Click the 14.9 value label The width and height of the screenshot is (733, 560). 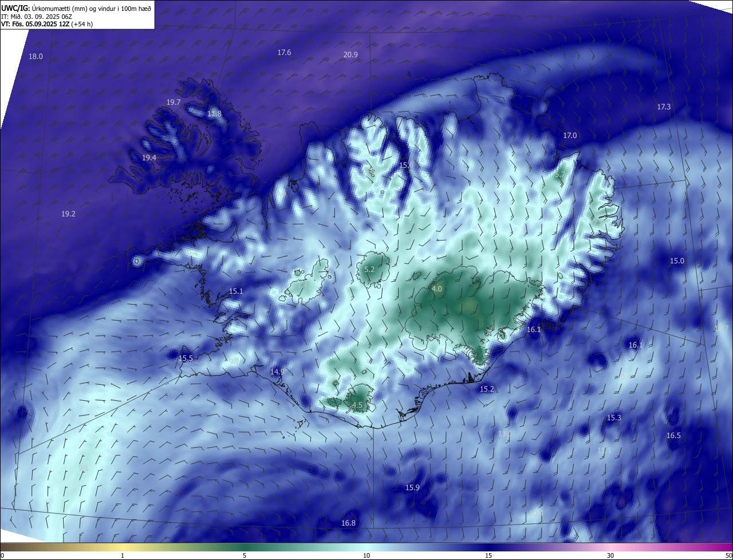[277, 372]
